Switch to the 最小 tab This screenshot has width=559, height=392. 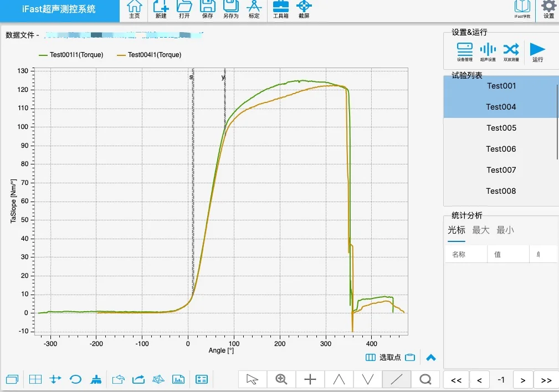pos(505,230)
